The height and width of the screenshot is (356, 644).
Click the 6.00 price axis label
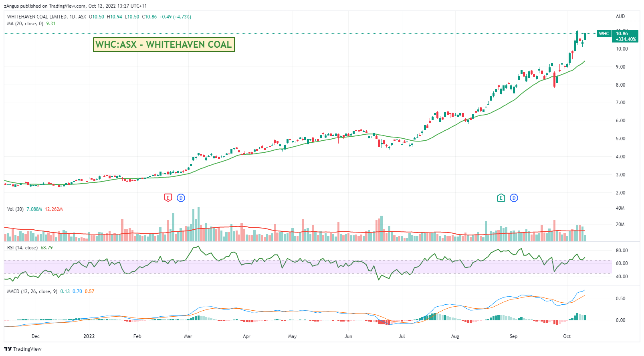tap(621, 121)
